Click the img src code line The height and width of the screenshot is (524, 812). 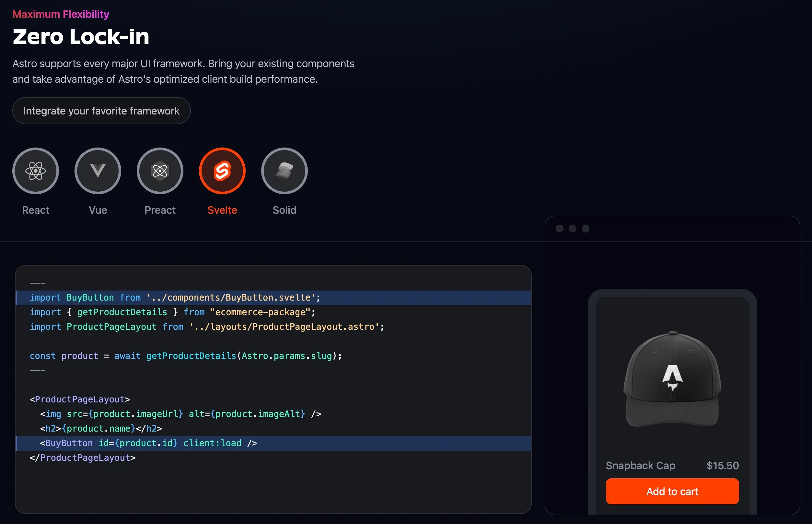pos(180,414)
